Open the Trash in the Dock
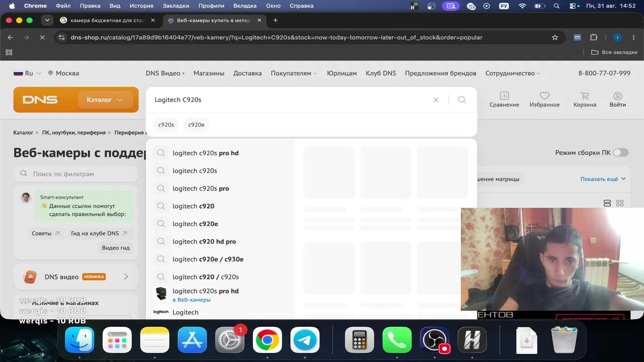644x362 pixels. point(564,340)
